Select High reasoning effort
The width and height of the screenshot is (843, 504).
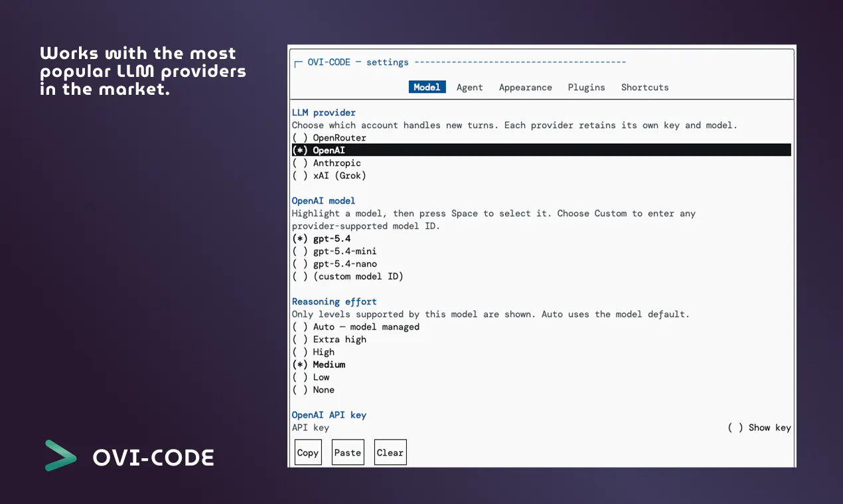[x=313, y=352]
